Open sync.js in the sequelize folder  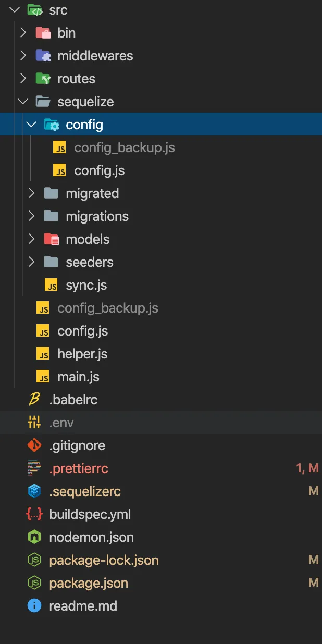point(86,285)
